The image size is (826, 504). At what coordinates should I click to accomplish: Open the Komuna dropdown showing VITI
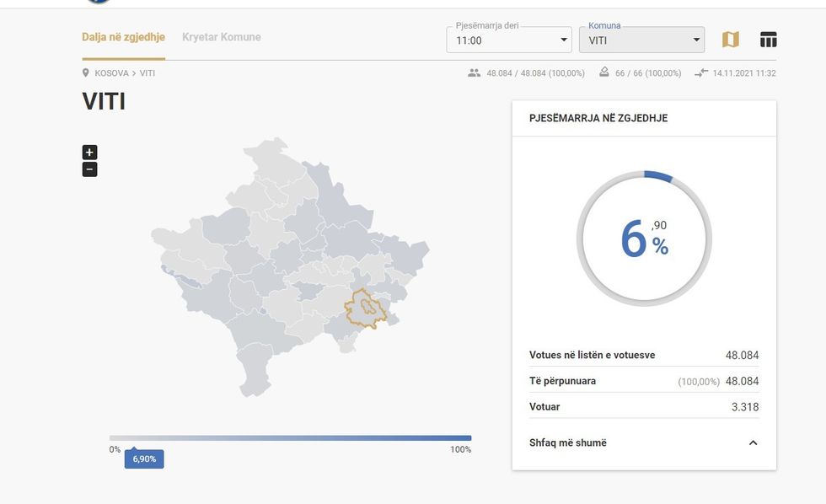coord(641,40)
